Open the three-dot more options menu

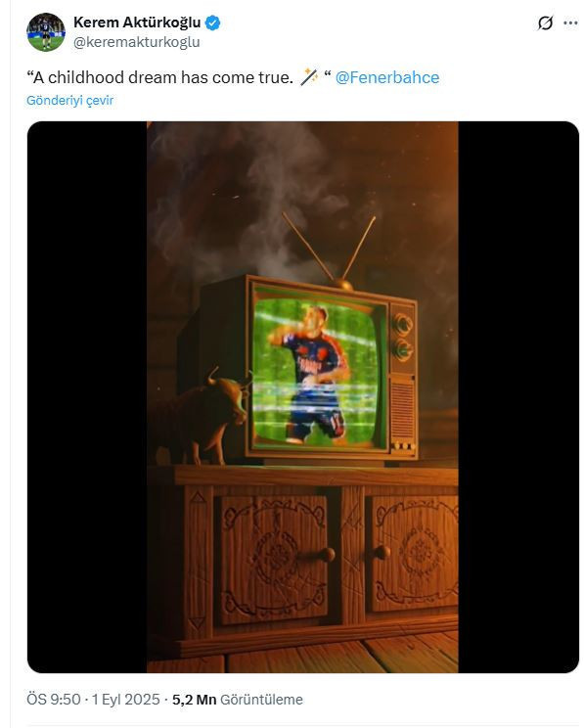(570, 23)
